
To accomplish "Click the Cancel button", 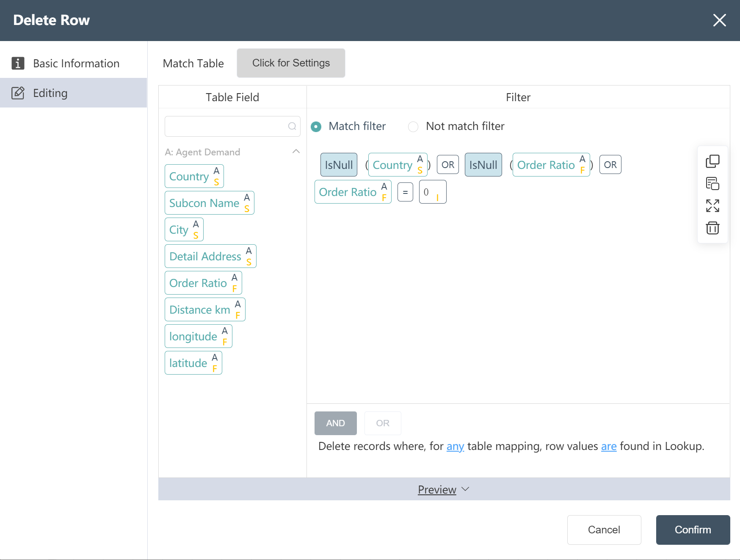I will (604, 530).
